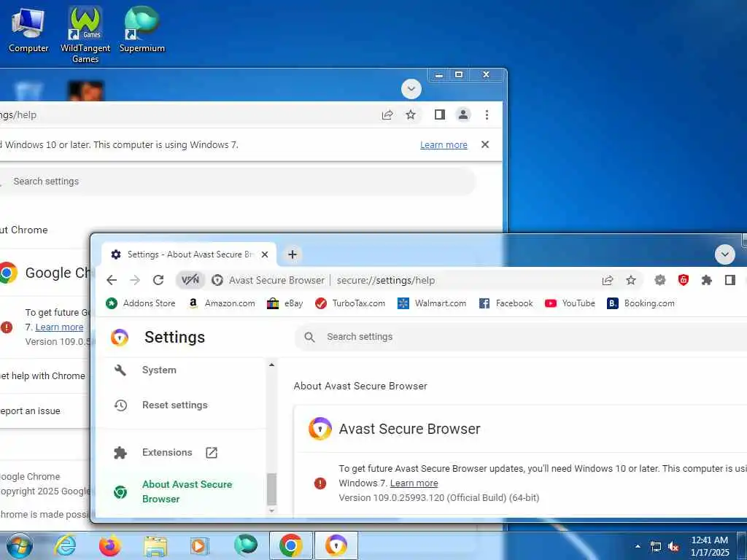Open Reset settings in Avast sidebar
747x560 pixels.
[175, 405]
